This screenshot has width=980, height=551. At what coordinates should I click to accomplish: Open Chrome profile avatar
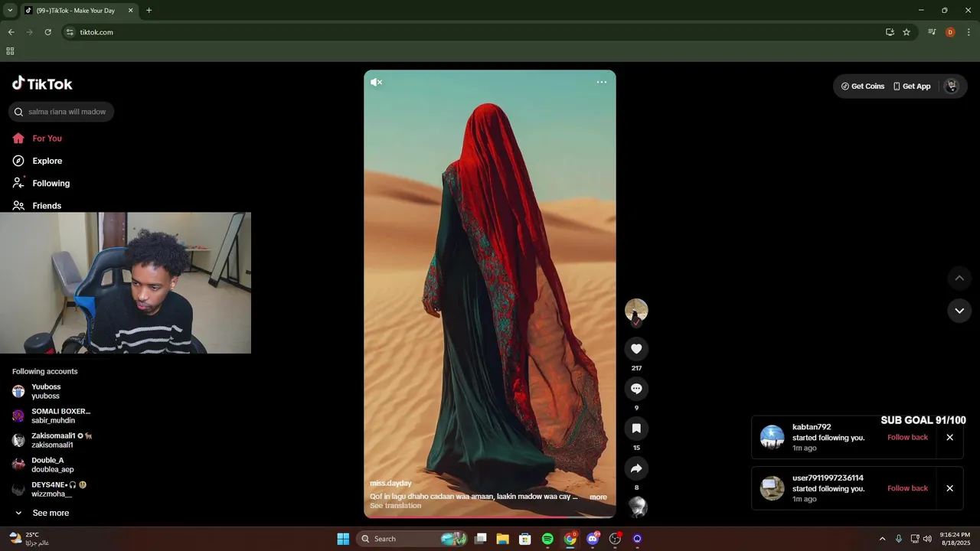[950, 32]
